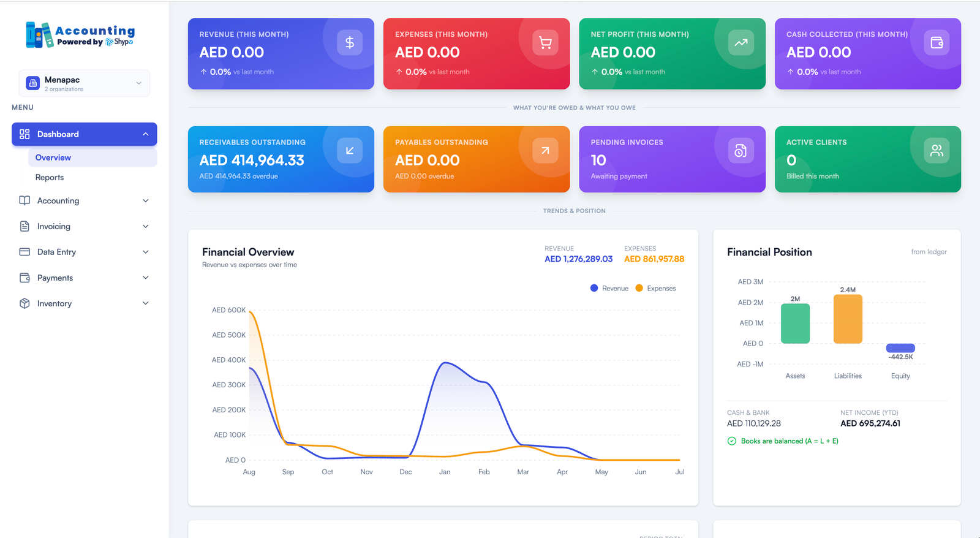Viewport: 980px width, 538px height.
Task: Click the arrow icon on Payables Outstanding card
Action: pos(545,151)
